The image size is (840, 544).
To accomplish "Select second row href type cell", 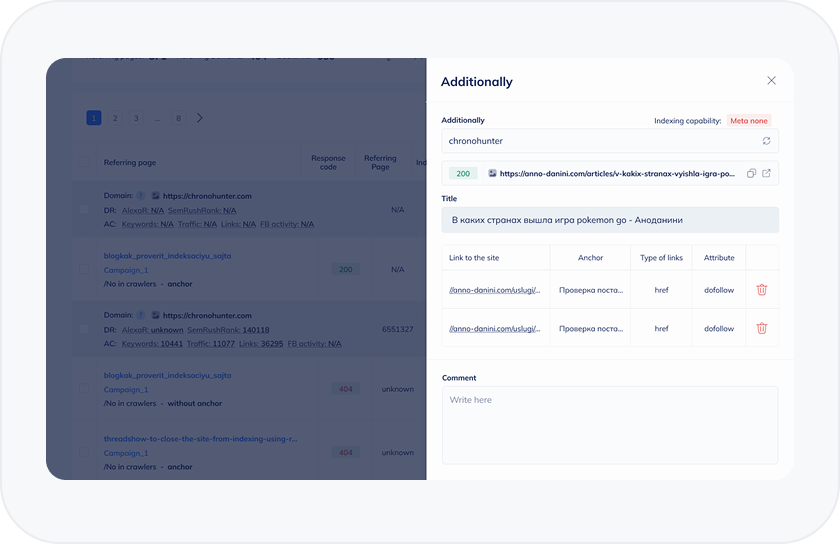I will [x=661, y=329].
